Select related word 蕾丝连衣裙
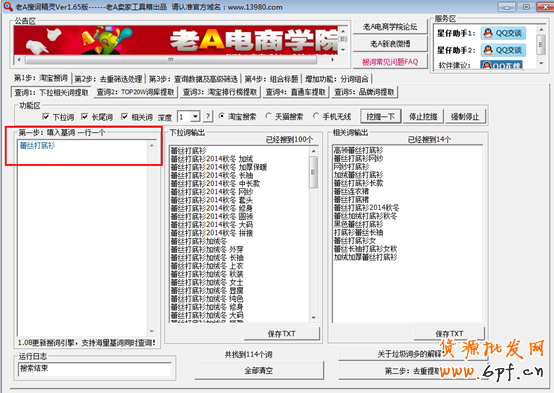554x393 pixels. [x=351, y=191]
